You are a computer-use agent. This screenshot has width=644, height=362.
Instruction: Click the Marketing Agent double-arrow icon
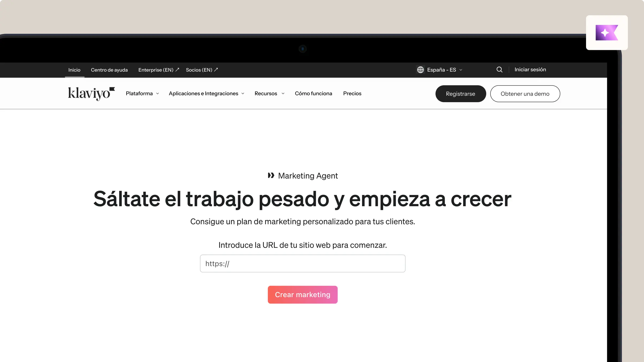click(x=271, y=176)
